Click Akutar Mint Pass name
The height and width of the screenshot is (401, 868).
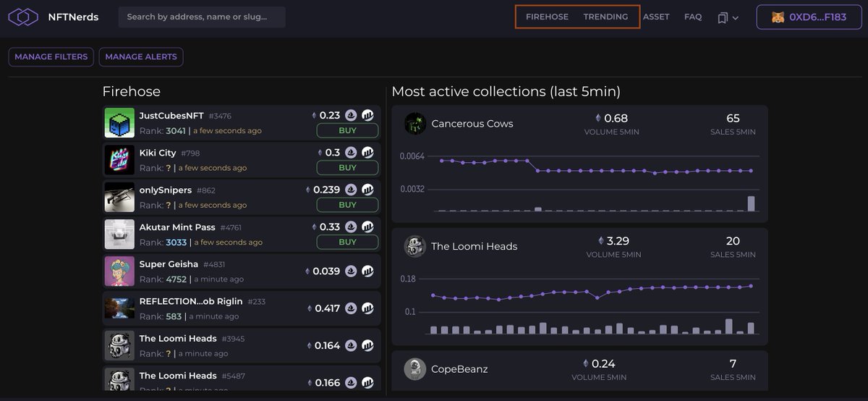[x=177, y=227]
